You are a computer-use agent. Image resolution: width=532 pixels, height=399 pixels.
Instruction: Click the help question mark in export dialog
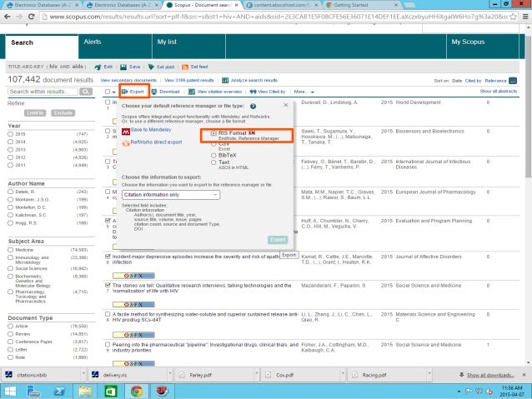coord(253,106)
